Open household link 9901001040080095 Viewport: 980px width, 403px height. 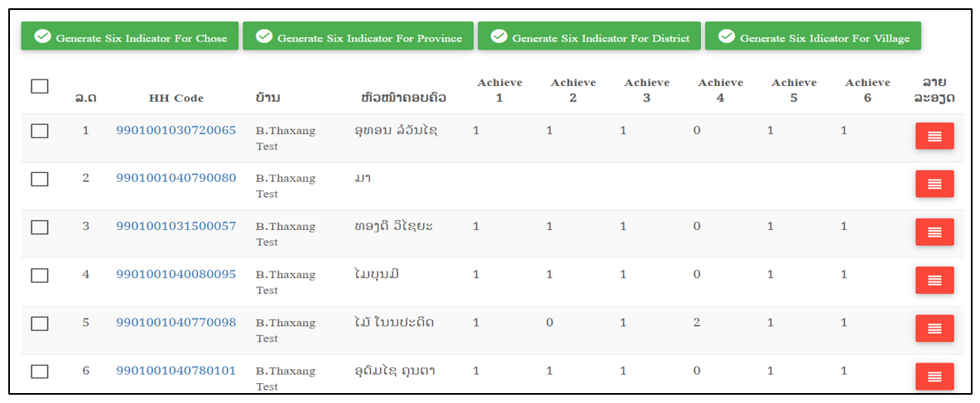[176, 274]
